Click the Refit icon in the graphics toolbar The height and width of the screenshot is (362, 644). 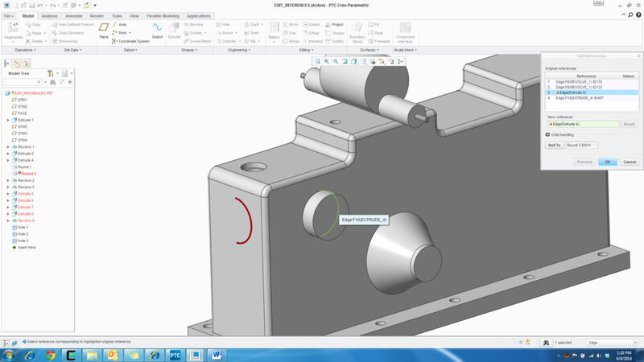[x=318, y=61]
